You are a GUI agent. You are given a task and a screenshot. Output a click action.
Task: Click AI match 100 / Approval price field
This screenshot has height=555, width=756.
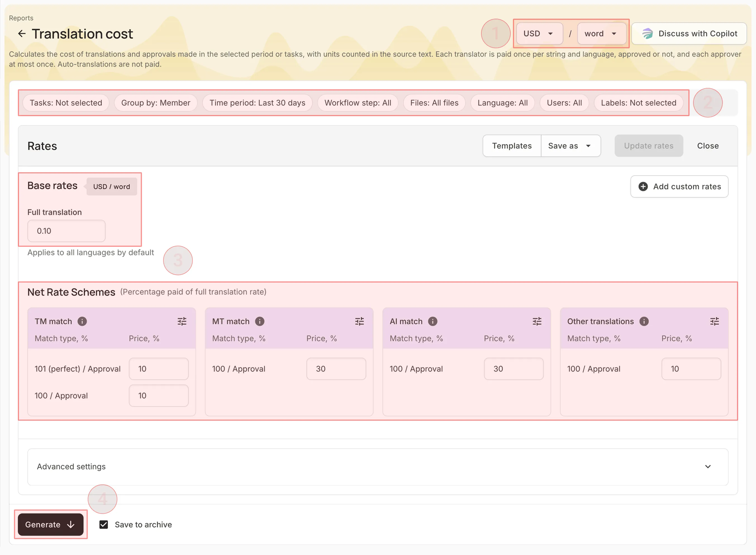point(513,369)
